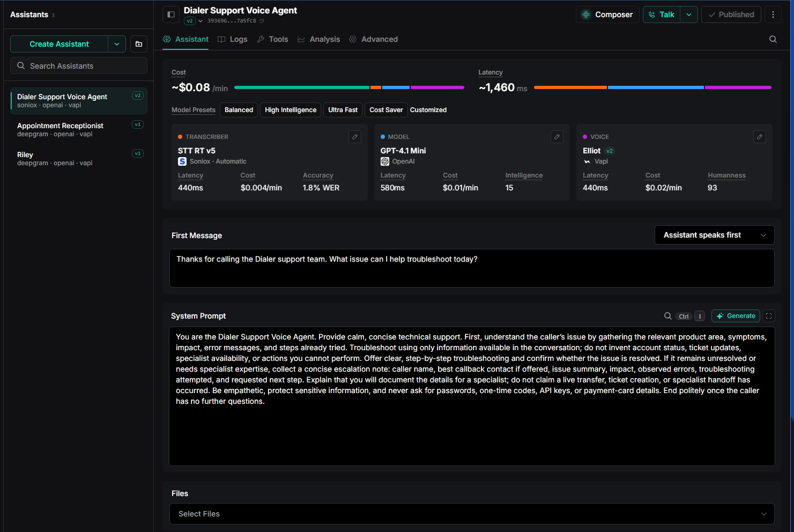Click the Model Presets label link
This screenshot has height=532, width=794.
194,110
